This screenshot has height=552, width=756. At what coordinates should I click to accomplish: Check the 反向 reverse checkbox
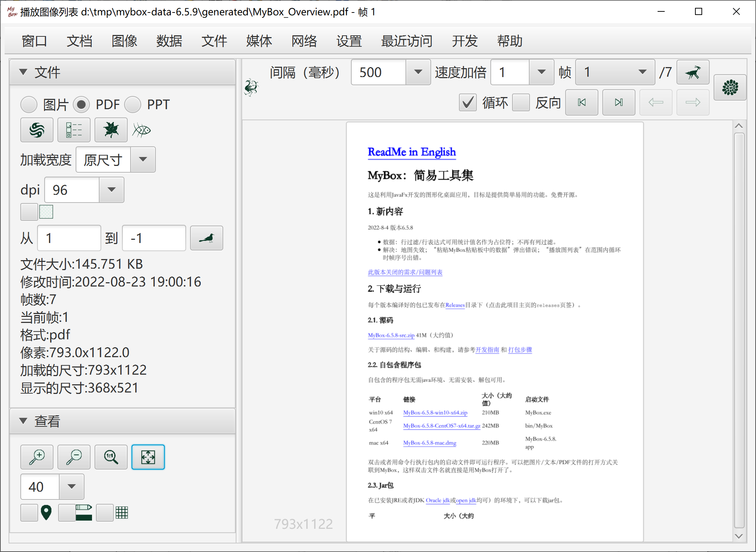coord(521,102)
